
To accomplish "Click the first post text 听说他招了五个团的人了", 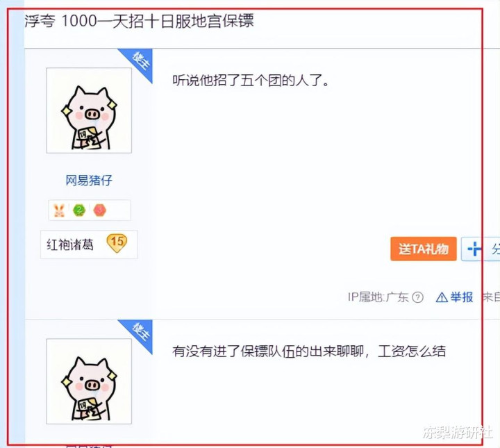I will click(251, 81).
